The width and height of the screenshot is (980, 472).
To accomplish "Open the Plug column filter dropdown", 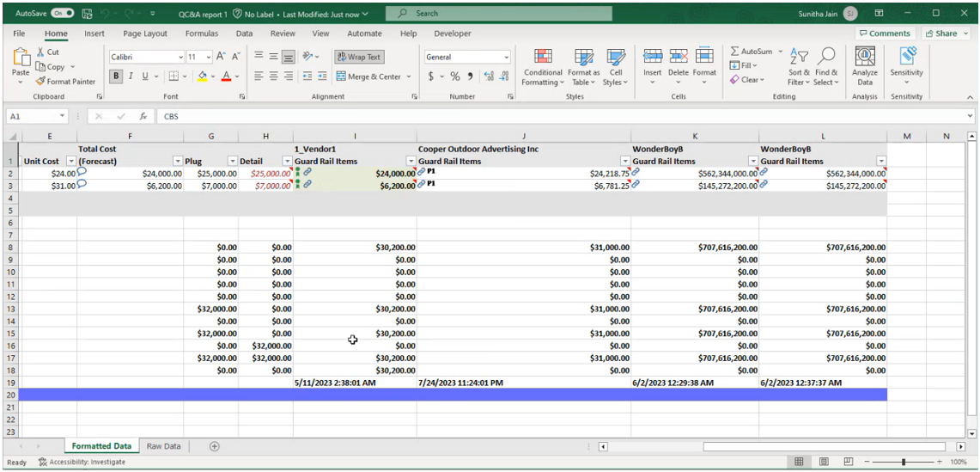I will pos(232,161).
